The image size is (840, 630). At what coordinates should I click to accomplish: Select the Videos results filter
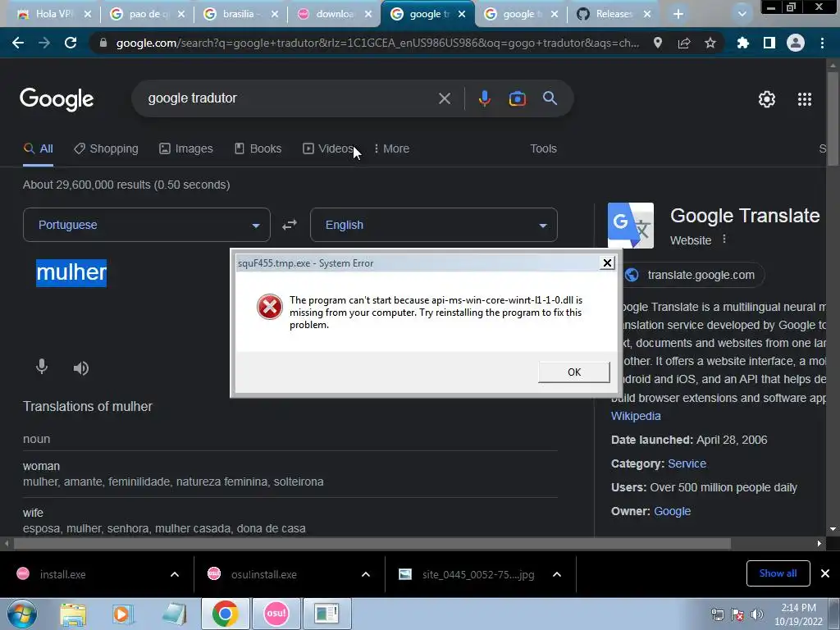[328, 149]
